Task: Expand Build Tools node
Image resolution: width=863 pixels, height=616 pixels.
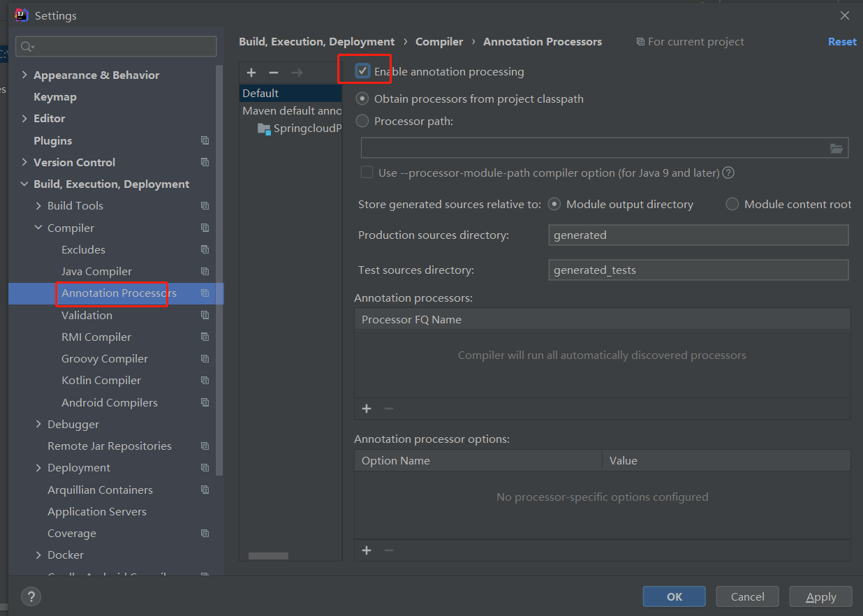Action: pyautogui.click(x=39, y=205)
